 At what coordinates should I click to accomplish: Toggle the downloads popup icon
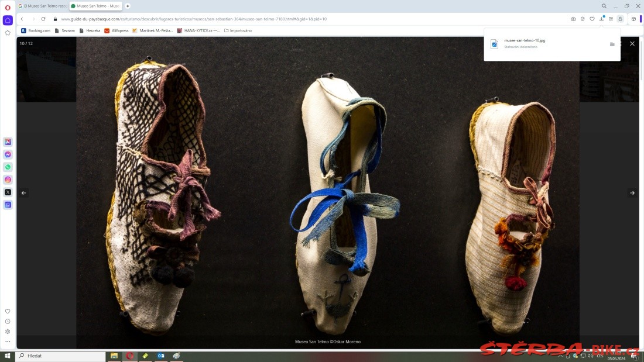[x=602, y=19]
